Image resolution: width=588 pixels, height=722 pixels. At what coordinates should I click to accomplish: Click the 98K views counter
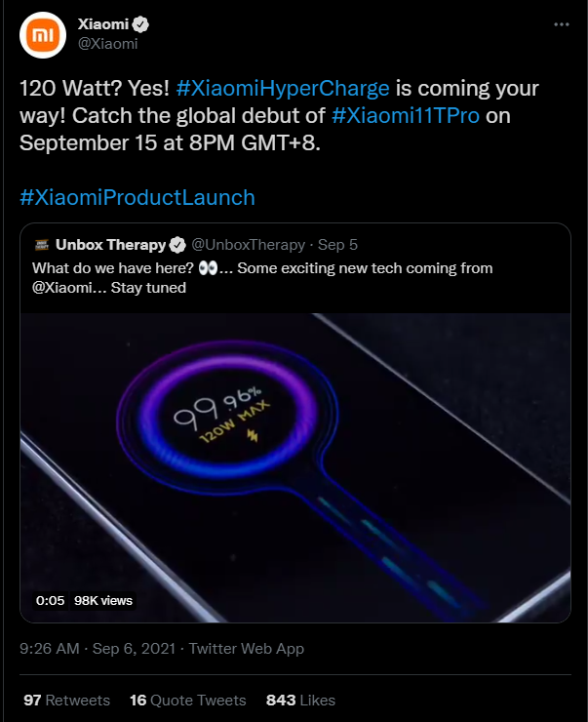coord(103,600)
